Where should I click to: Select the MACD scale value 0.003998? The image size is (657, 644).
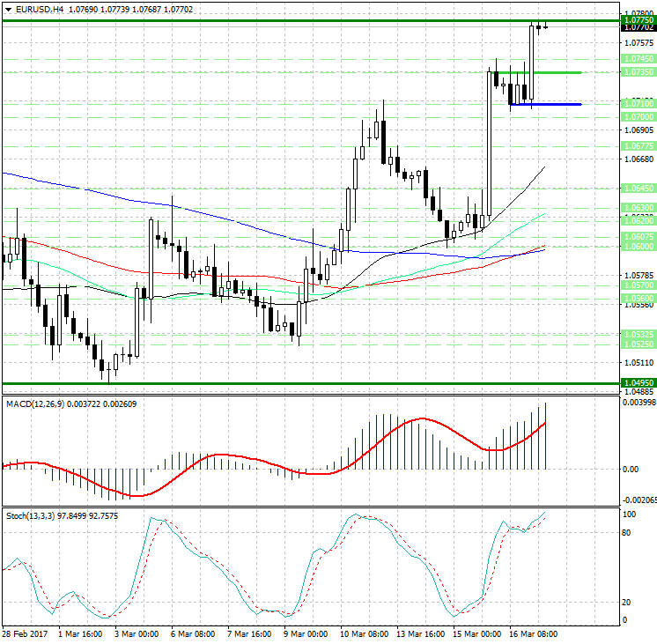(639, 403)
